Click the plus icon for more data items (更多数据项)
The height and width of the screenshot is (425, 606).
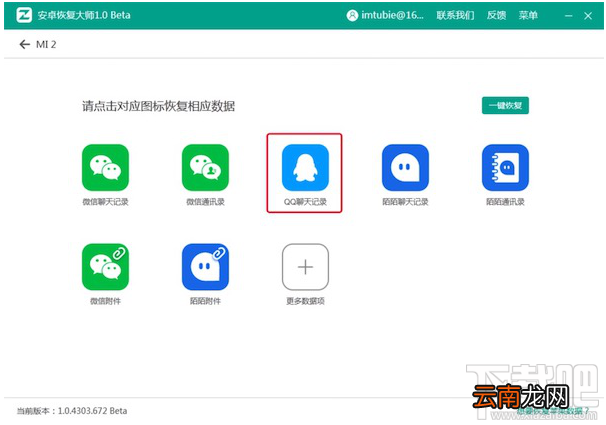[305, 267]
